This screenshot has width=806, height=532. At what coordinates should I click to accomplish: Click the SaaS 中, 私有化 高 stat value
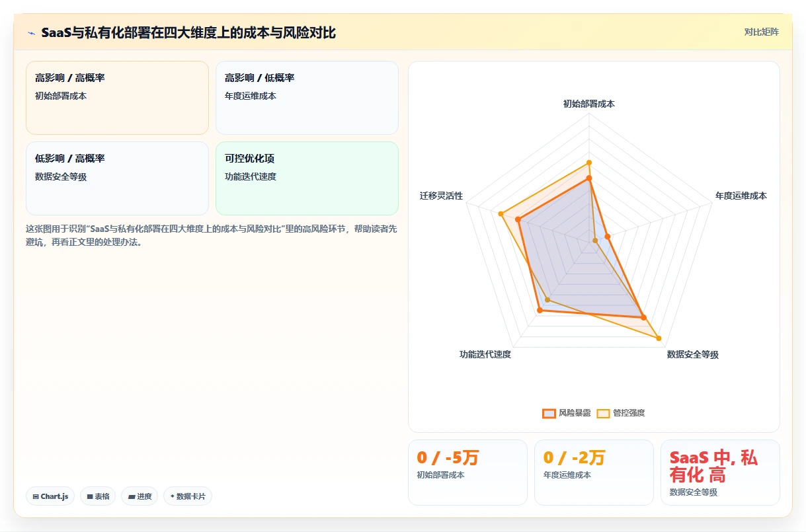pyautogui.click(x=714, y=466)
